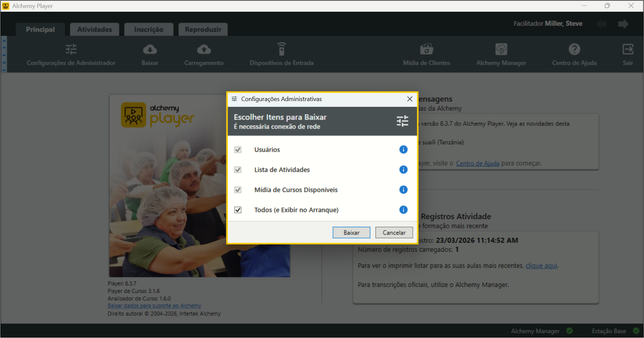This screenshot has width=644, height=338.
Task: Open Dispositivos de Entrada remote icon
Action: tap(281, 49)
